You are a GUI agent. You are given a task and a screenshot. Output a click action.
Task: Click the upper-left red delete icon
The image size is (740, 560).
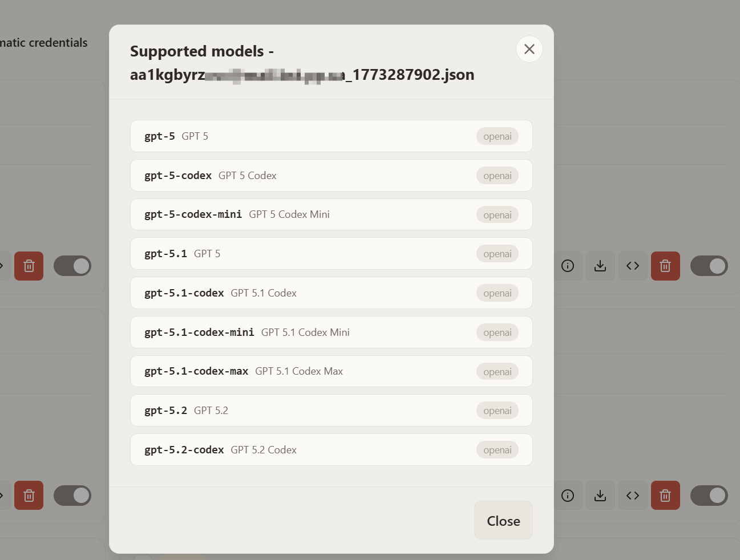[x=29, y=266]
